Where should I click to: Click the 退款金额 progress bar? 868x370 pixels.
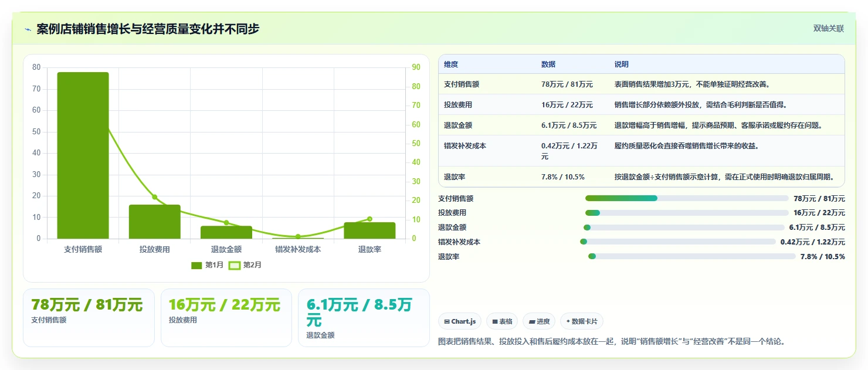tap(684, 228)
